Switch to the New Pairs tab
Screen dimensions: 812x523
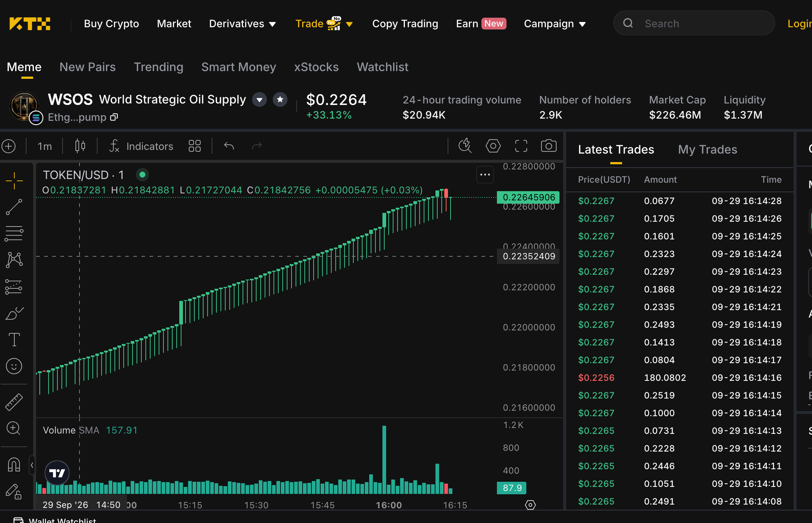coord(88,67)
